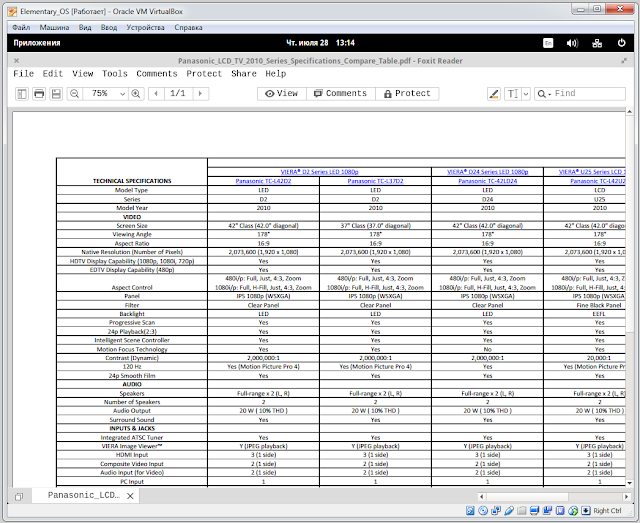
Task: Toggle the navigation side panel icon
Action: pos(22,94)
